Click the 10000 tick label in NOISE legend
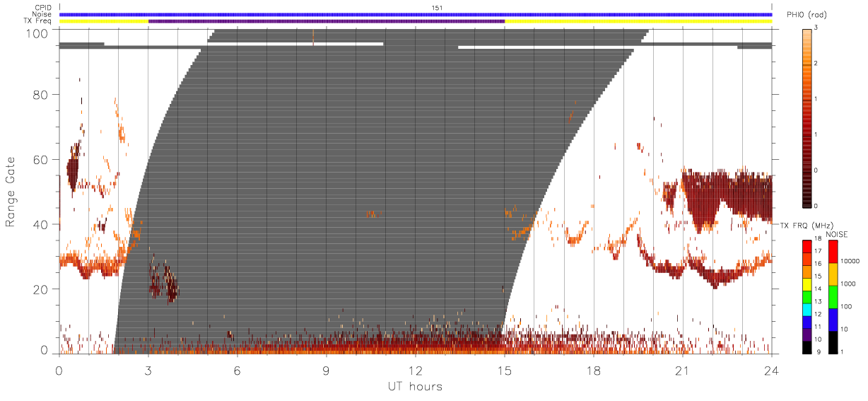Image resolution: width=868 pixels, height=401 pixels. click(851, 261)
